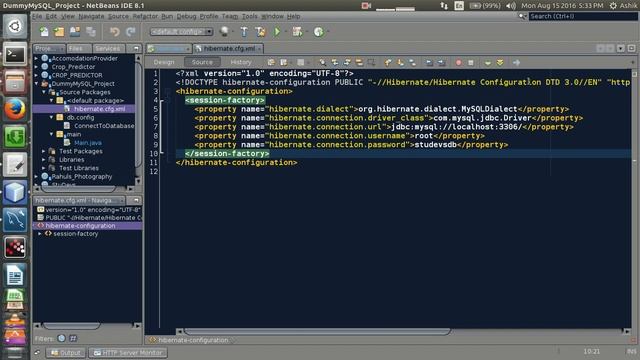The height and width of the screenshot is (360, 640).
Task: Open the Services tab
Action: (108, 49)
